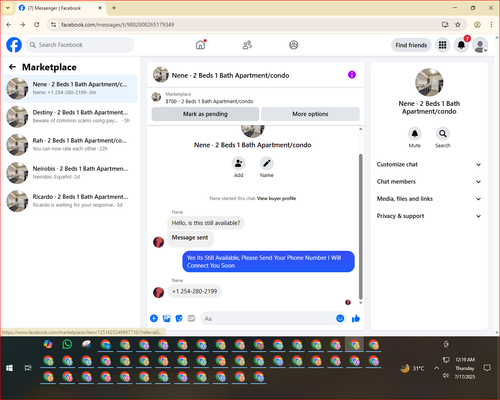The height and width of the screenshot is (400, 500).
Task: Open the account avatar menu
Action: pos(480,45)
